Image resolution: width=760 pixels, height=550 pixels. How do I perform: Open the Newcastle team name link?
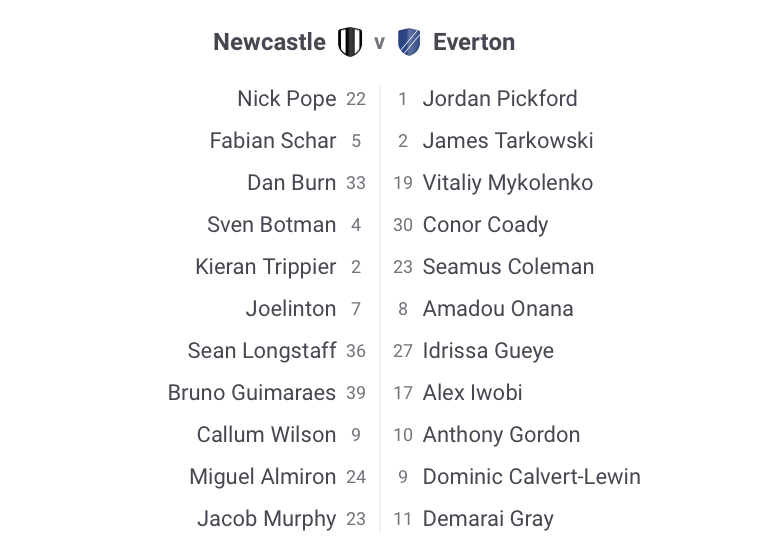269,42
